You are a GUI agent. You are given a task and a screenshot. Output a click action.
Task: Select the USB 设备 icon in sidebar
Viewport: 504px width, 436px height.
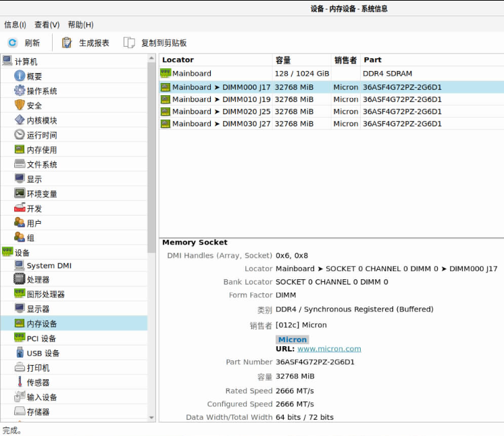tap(20, 353)
